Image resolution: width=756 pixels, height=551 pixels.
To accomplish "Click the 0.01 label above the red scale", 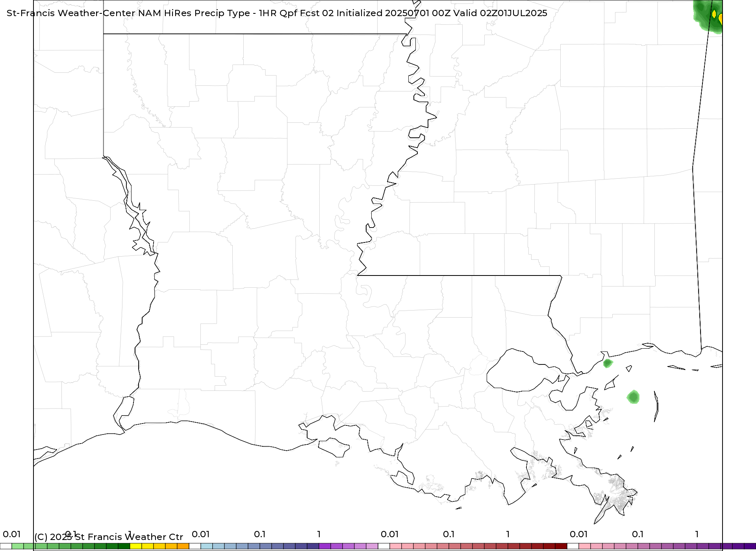I will click(389, 534).
